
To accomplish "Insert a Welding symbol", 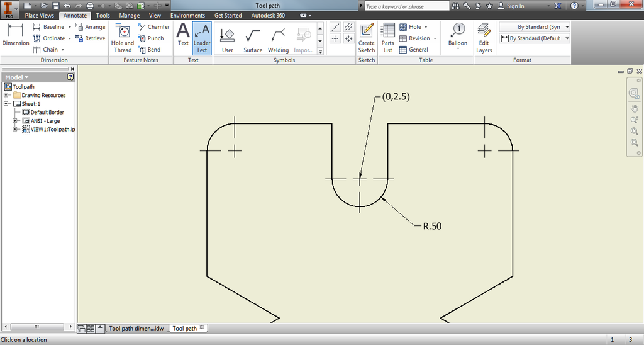I will click(x=278, y=40).
